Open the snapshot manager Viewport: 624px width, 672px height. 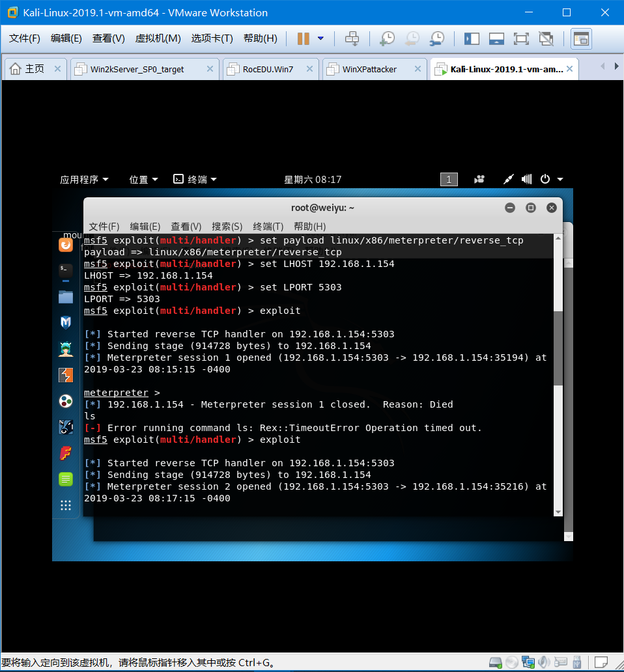tap(437, 38)
